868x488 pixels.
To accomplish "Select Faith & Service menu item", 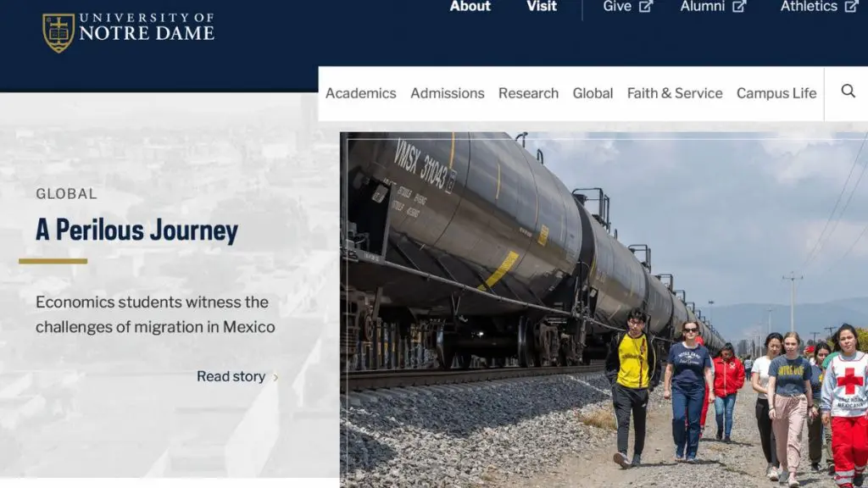I will [x=674, y=93].
